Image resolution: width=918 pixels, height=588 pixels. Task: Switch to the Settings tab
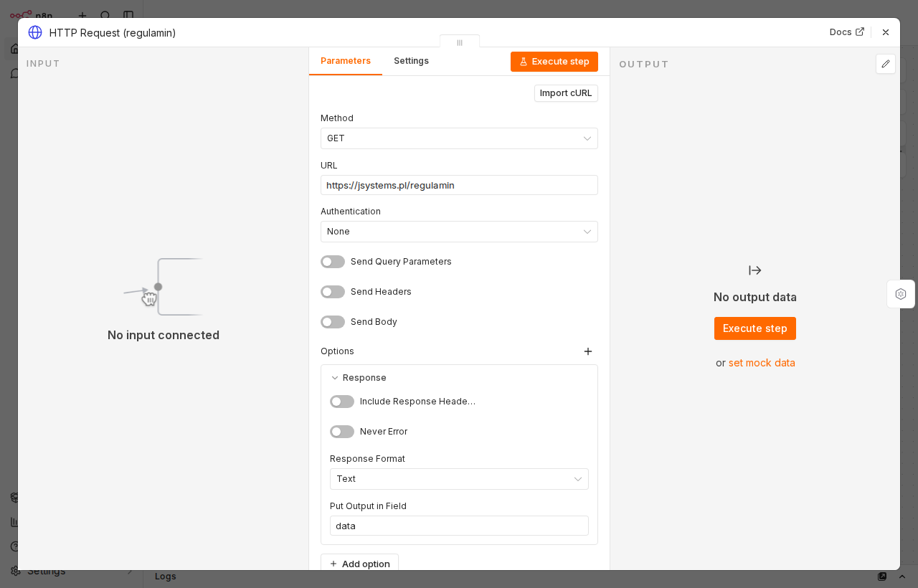coord(411,61)
